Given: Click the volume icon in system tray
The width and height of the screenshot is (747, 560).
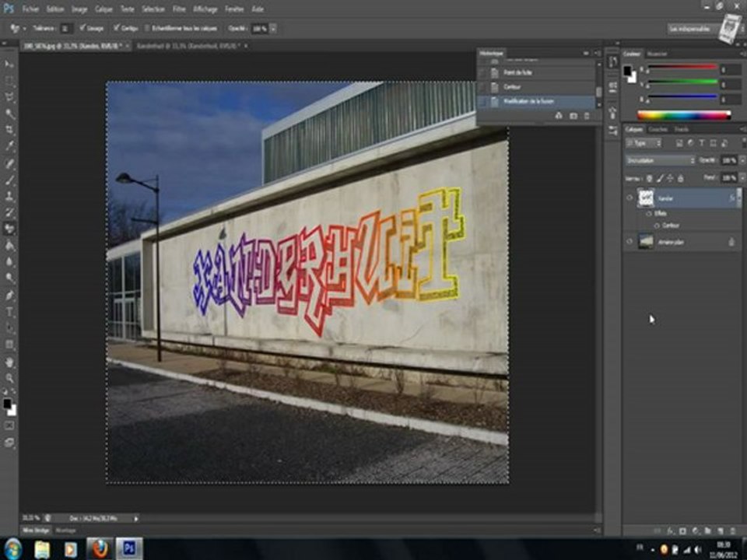Looking at the screenshot, I should point(697,549).
